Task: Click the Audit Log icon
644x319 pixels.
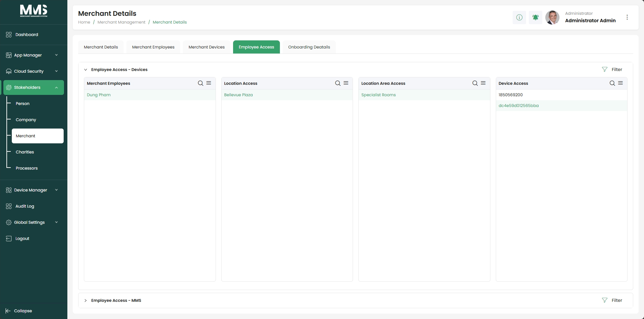Action: [x=9, y=206]
